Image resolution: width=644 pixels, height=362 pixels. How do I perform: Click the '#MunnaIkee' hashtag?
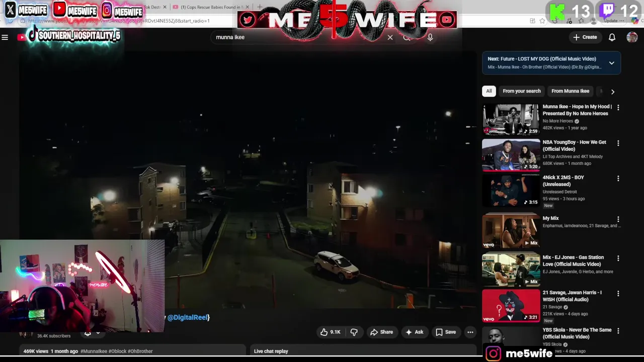tap(94, 351)
